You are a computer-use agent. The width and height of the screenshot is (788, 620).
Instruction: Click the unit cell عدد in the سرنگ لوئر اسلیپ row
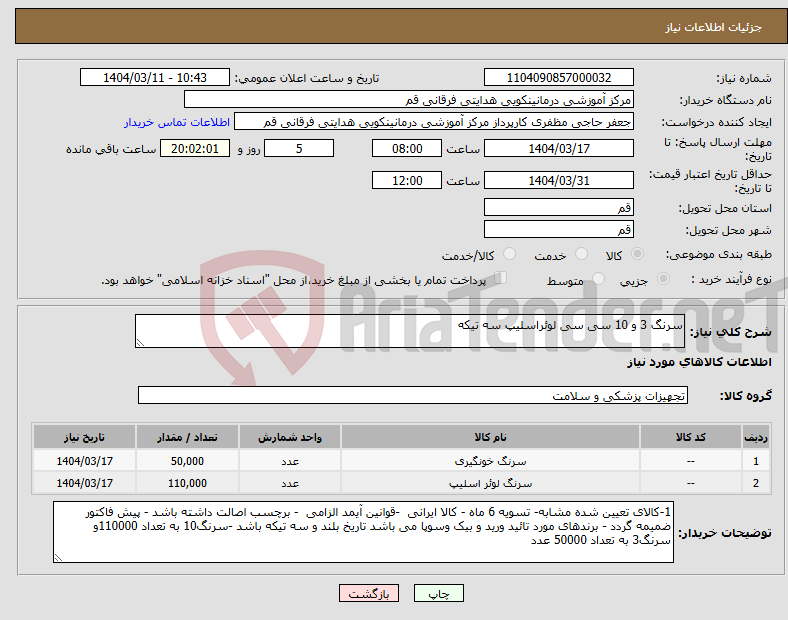tap(290, 483)
